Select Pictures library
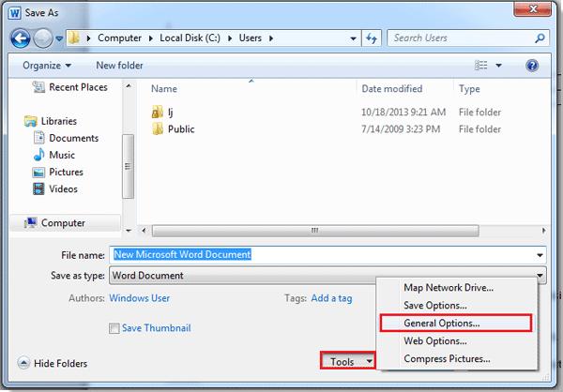563x392 pixels. point(58,172)
